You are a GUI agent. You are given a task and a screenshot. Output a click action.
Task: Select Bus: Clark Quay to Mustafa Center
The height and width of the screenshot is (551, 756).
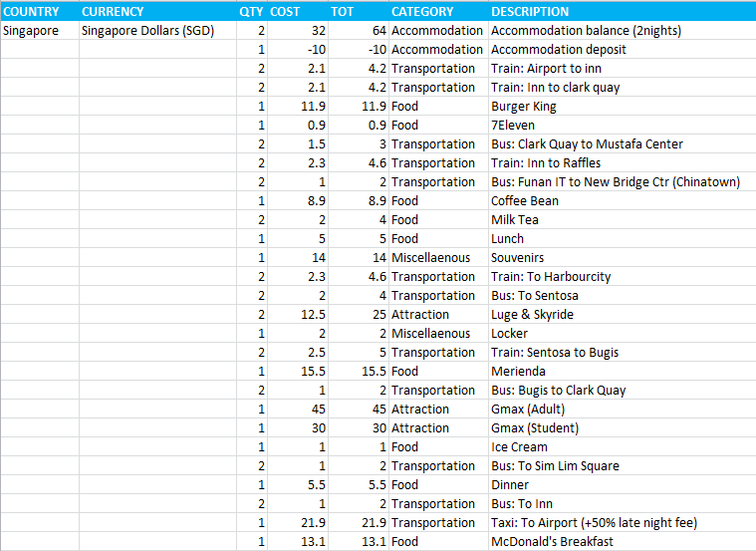622,143
